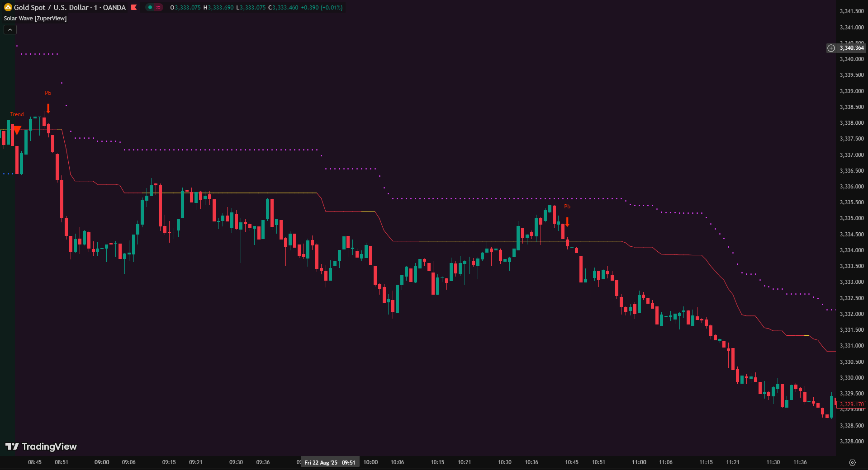Collapse the indicator legend with chevron

[10, 29]
